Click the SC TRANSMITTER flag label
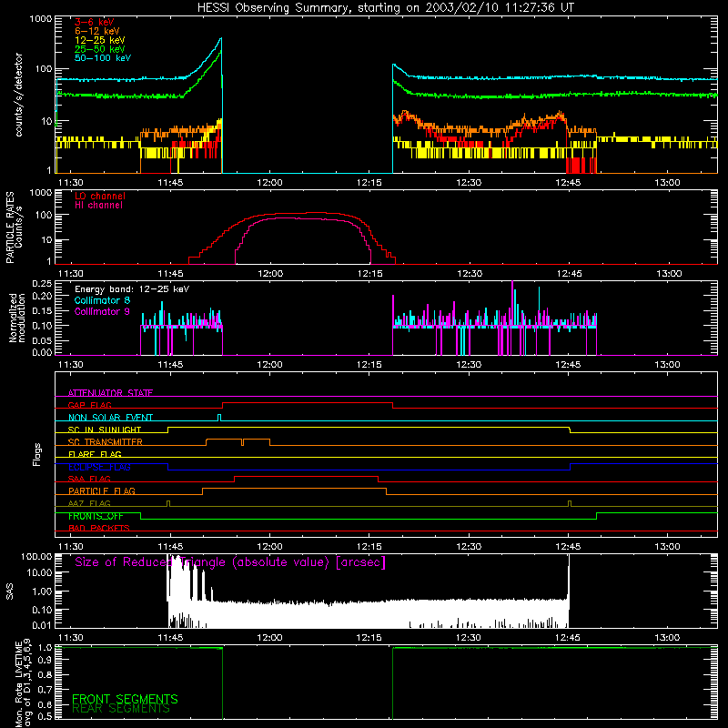728x728 pixels. tap(106, 442)
